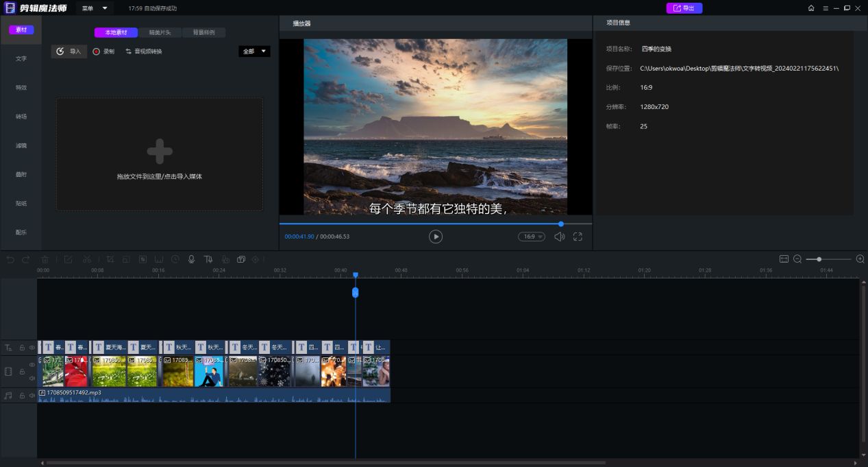Open the 16:9 aspect ratio dropdown
Viewport: 868px width, 467px height.
click(x=532, y=237)
